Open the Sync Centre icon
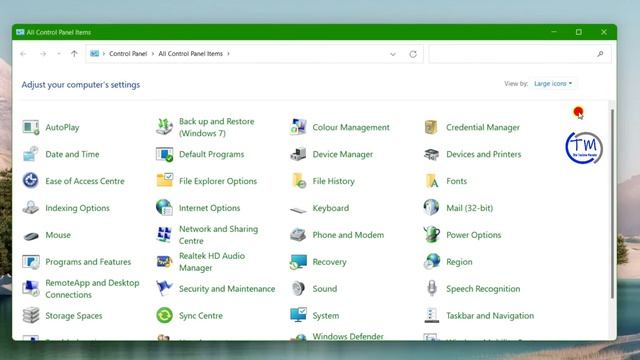This screenshot has height=360, width=640. point(164,316)
